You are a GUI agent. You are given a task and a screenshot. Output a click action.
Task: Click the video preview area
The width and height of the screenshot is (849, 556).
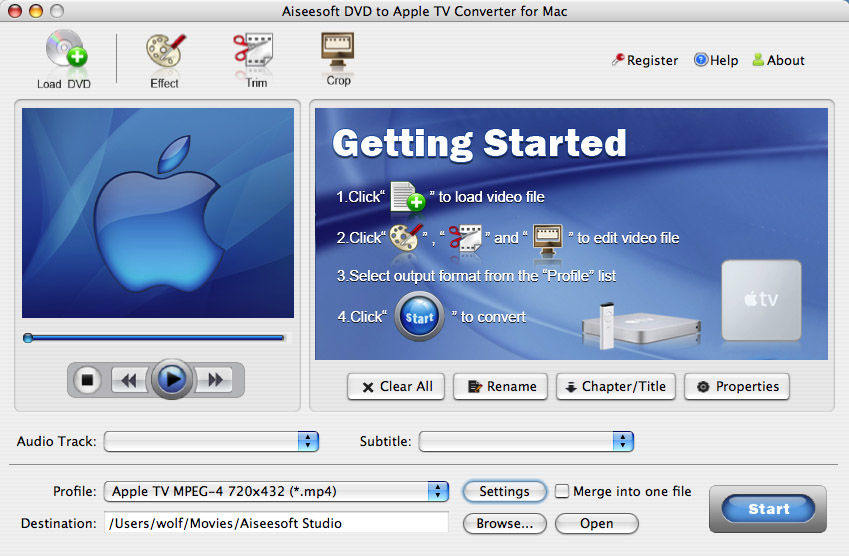pyautogui.click(x=158, y=213)
